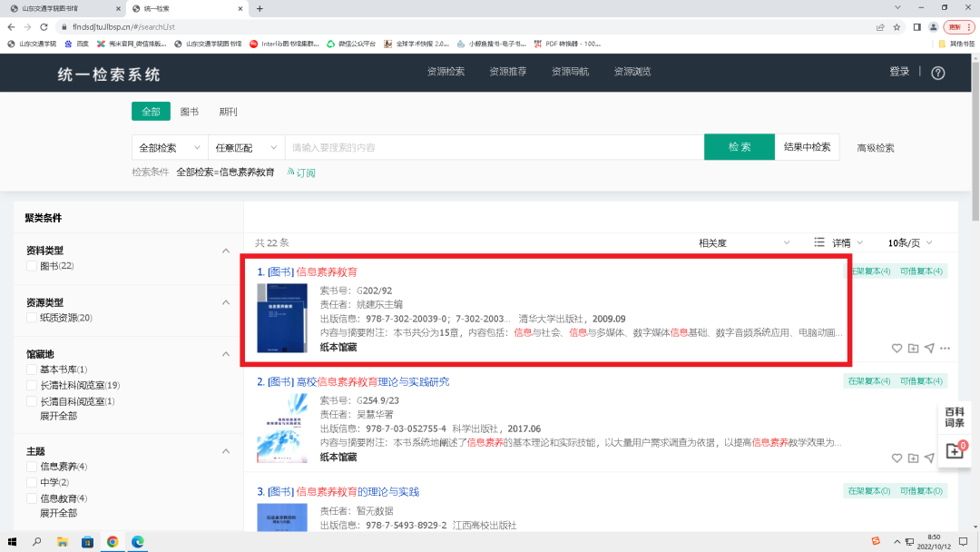
Task: Click the search keyword input field
Action: 495,148
